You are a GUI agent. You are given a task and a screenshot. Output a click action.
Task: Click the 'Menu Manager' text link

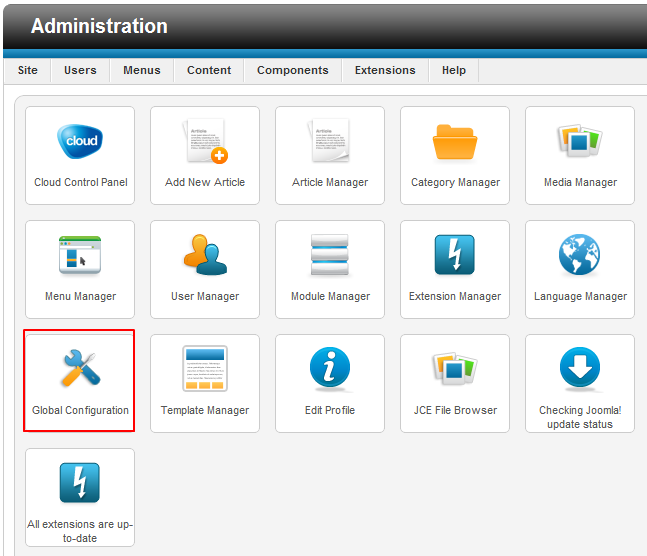coord(80,296)
